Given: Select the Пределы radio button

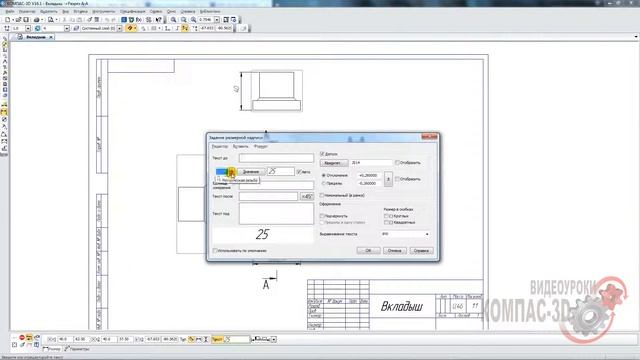Looking at the screenshot, I should [x=324, y=183].
